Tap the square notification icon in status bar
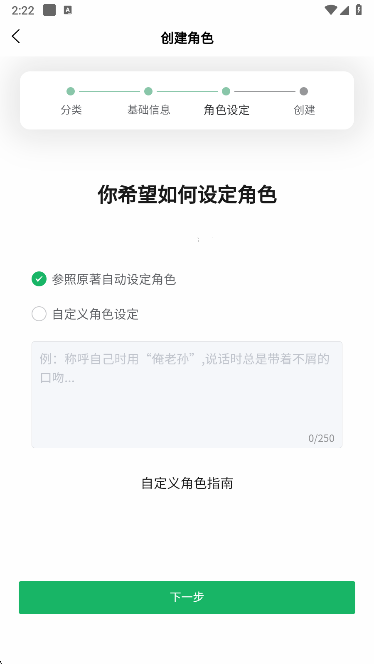This screenshot has width=374, height=664. coord(50,10)
